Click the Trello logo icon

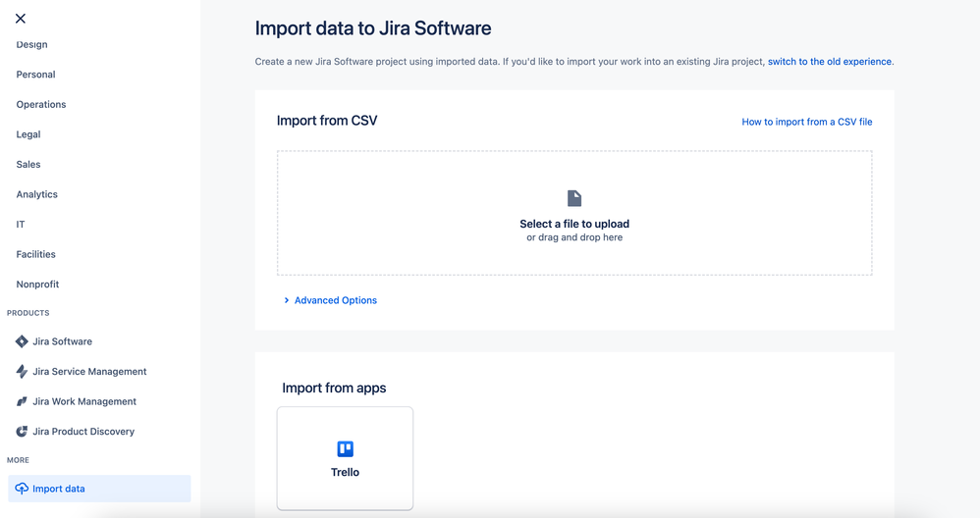345,448
